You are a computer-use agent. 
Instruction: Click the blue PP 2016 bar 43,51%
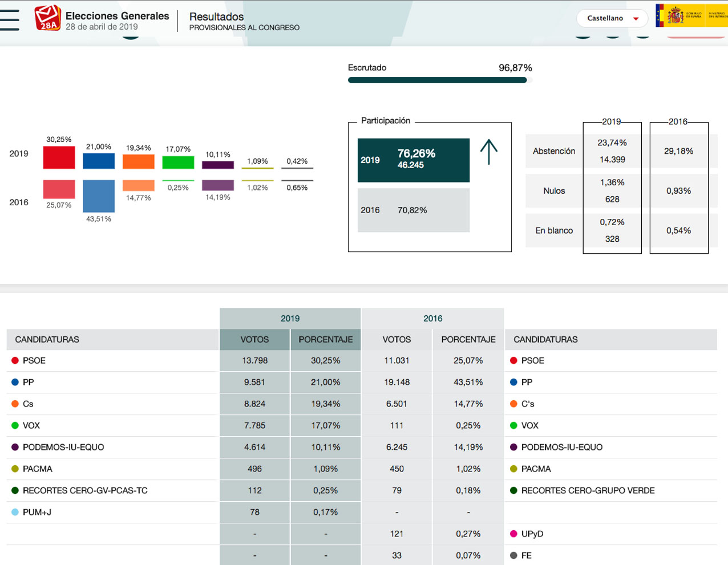99,196
